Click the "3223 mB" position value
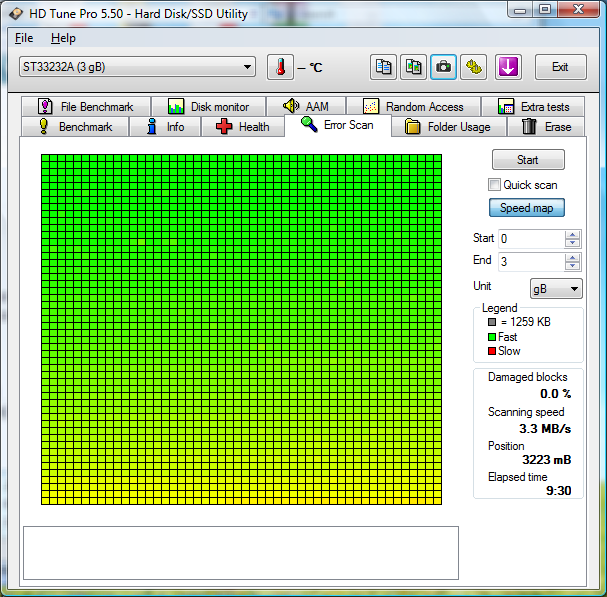 point(547,460)
